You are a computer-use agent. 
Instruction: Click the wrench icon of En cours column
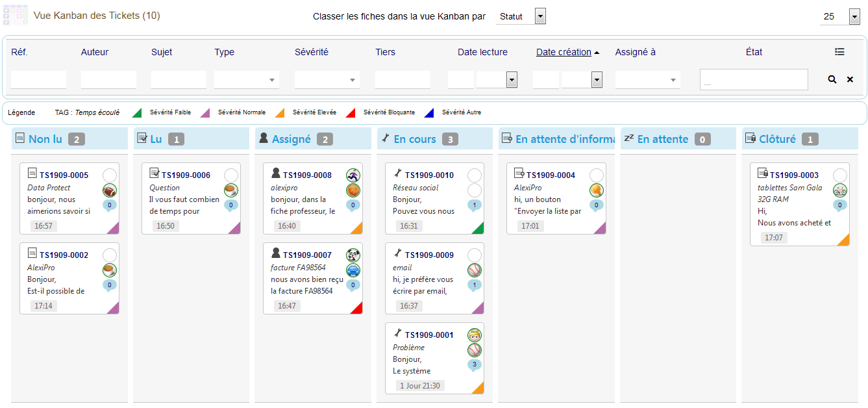(x=385, y=138)
